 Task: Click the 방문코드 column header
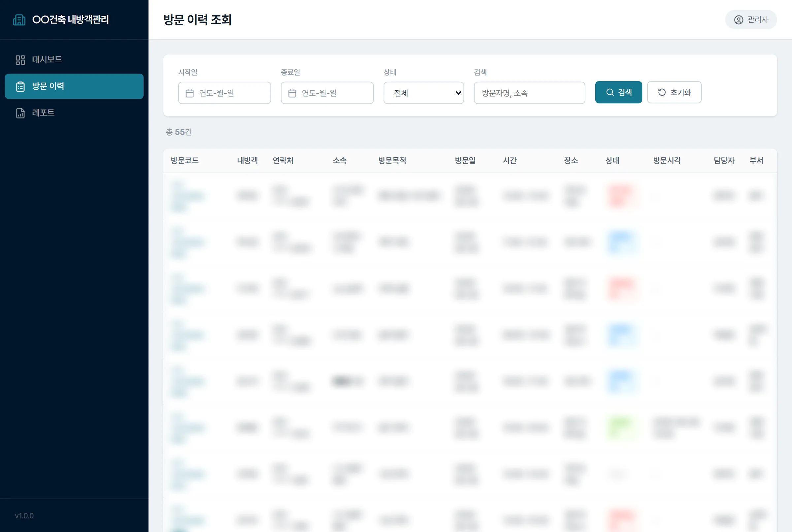(184, 161)
